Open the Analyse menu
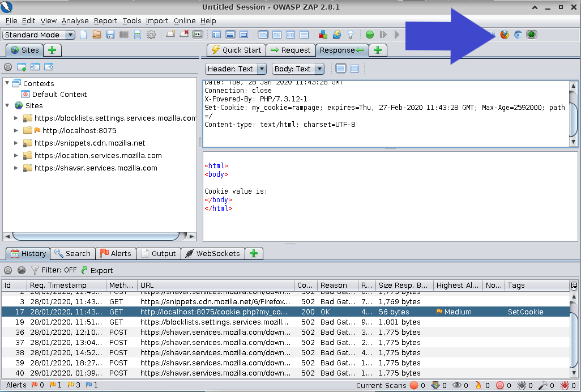Viewport: 581px width, 392px height. click(75, 20)
